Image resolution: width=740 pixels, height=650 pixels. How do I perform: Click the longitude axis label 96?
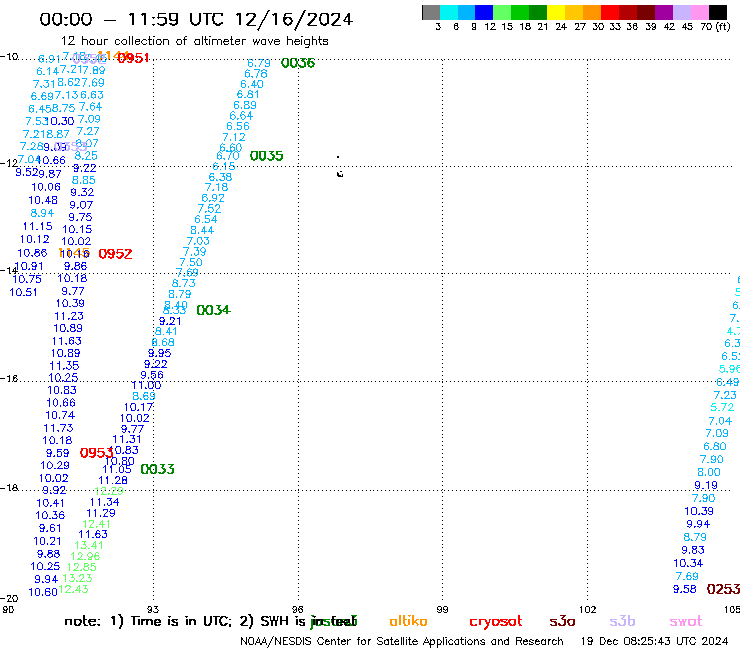pos(298,609)
